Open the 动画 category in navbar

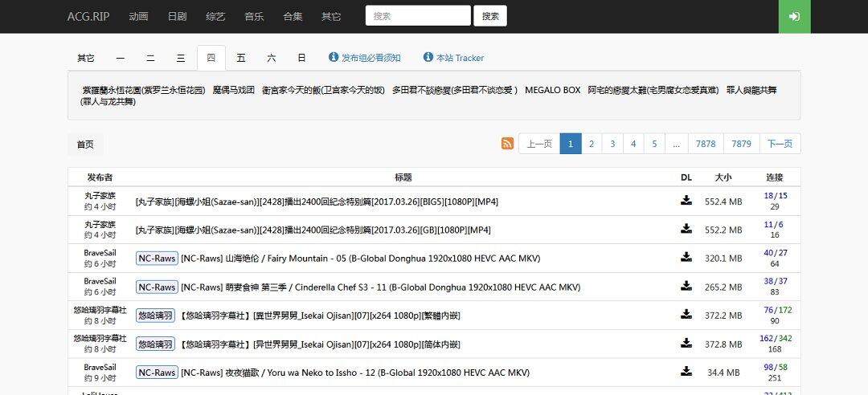coord(138,16)
